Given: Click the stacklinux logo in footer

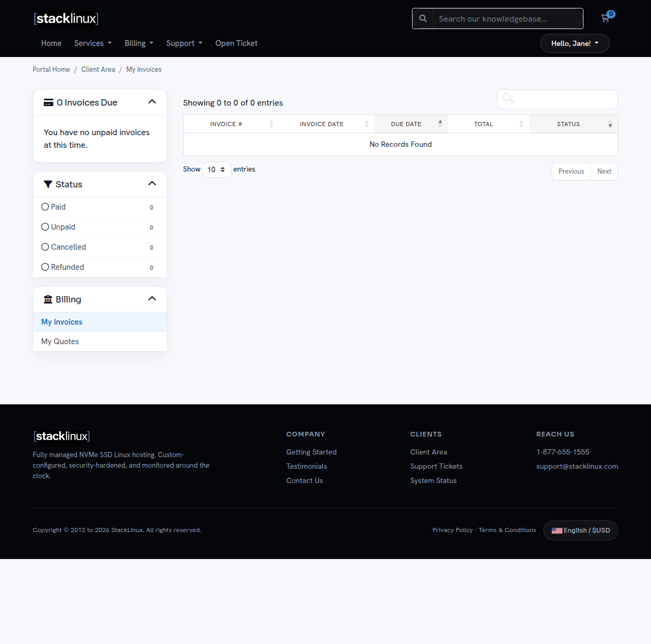Looking at the screenshot, I should [x=62, y=436].
